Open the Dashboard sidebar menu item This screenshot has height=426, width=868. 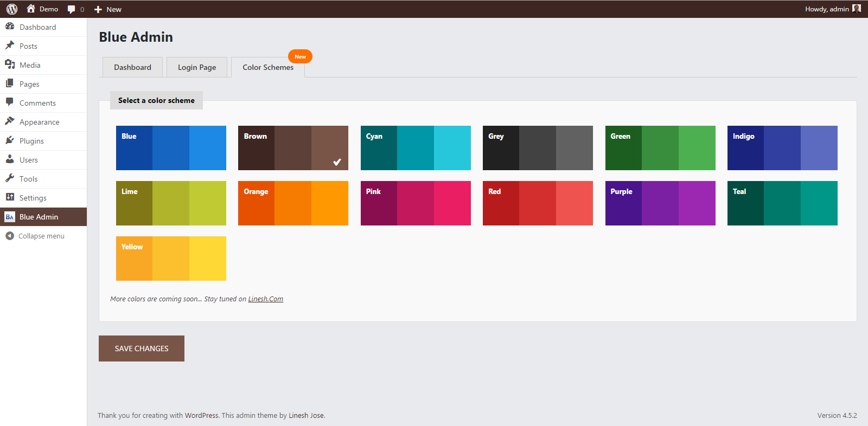(x=37, y=27)
